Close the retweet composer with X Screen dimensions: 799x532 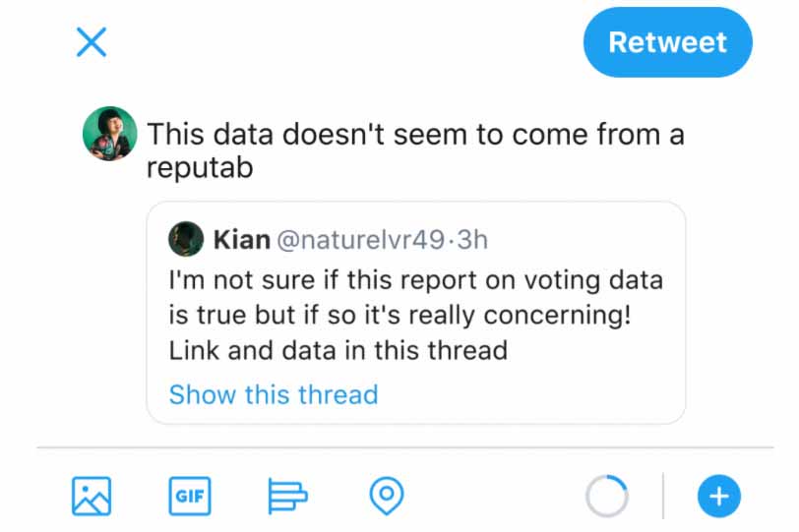click(92, 42)
